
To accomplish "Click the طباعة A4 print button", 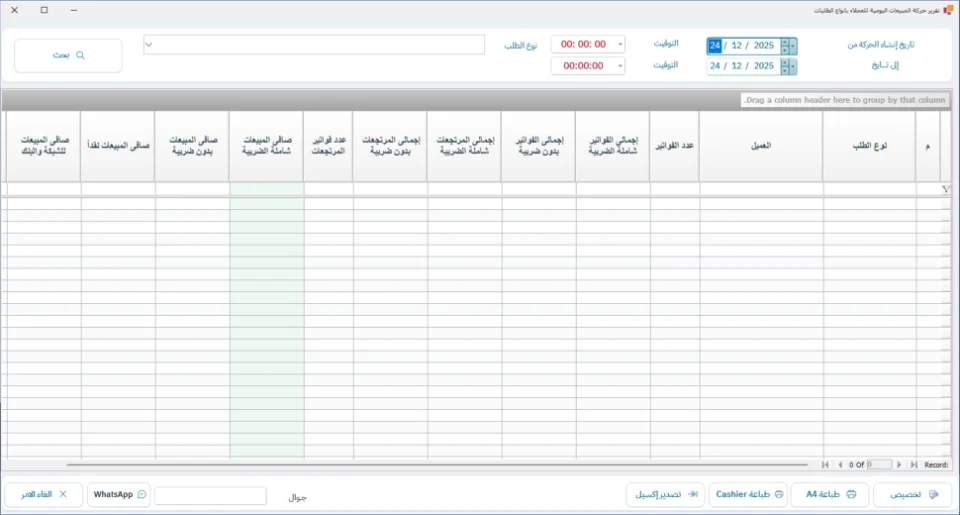I will 830,494.
